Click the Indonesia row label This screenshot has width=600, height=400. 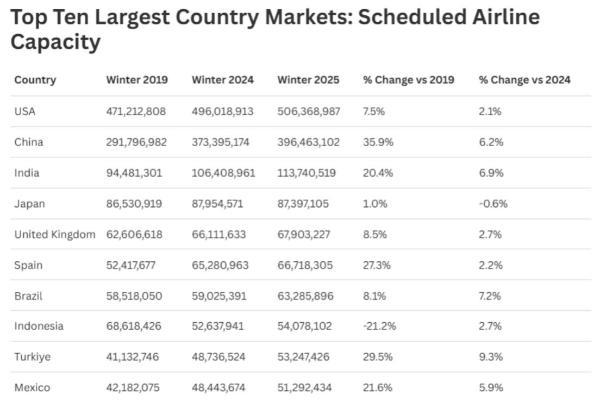(38, 326)
